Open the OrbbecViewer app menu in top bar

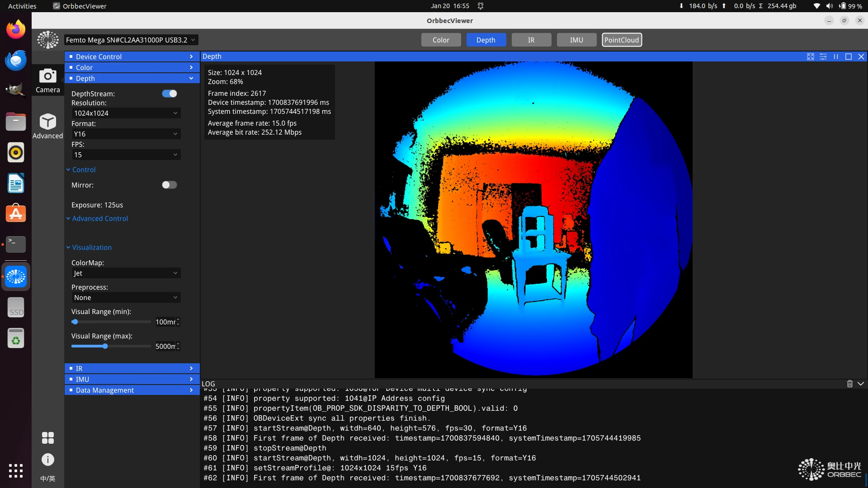coord(80,6)
